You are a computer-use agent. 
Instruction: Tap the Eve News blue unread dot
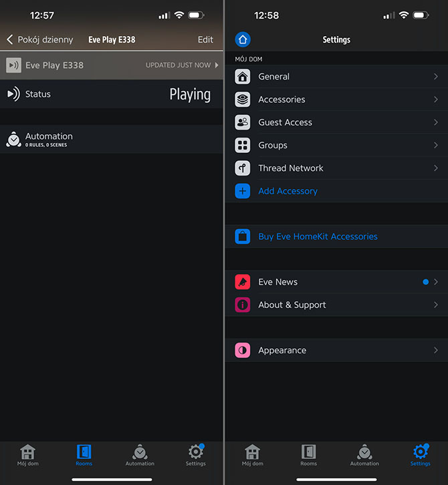pos(426,282)
